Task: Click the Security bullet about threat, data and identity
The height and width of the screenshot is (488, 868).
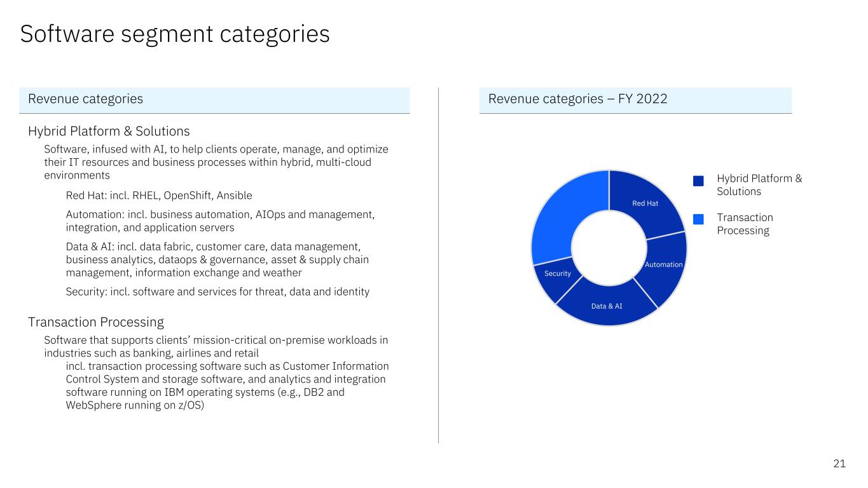Action: point(217,292)
